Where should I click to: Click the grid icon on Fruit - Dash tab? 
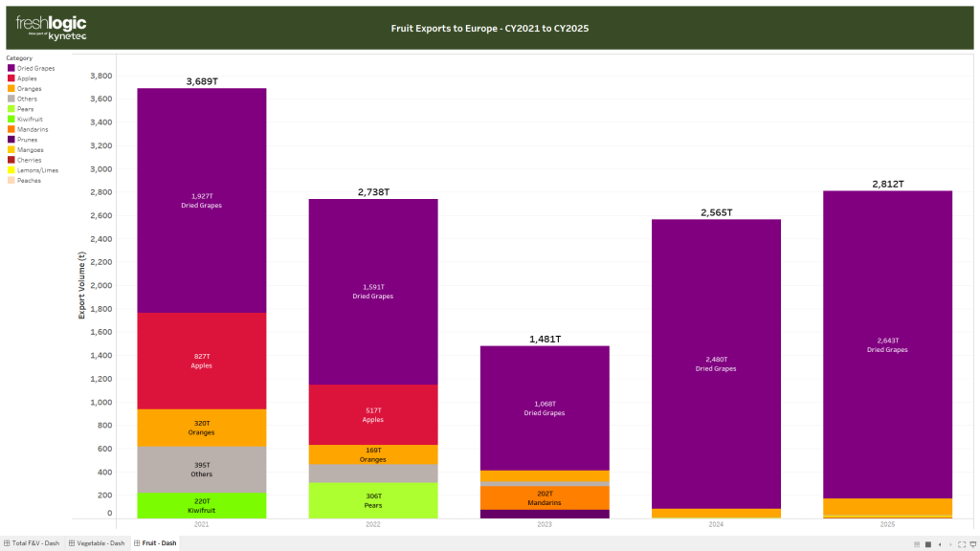click(x=136, y=542)
